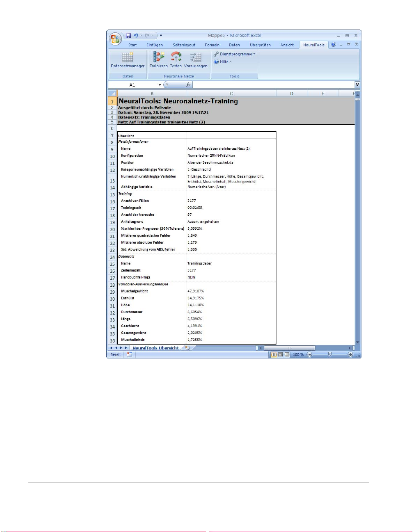Open the Office button menu
The height and width of the screenshot is (532, 414).
[x=115, y=39]
